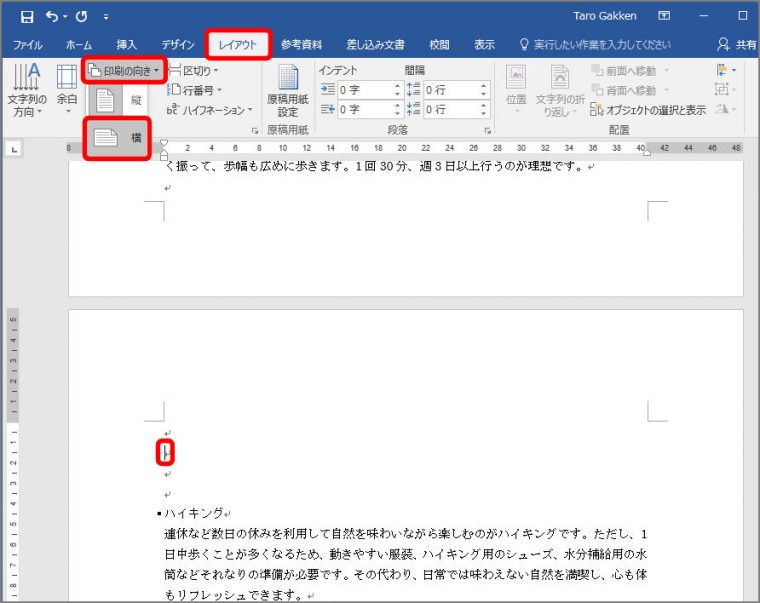Click the group objects icon
Viewport: 760px width, 603px height.
click(725, 90)
